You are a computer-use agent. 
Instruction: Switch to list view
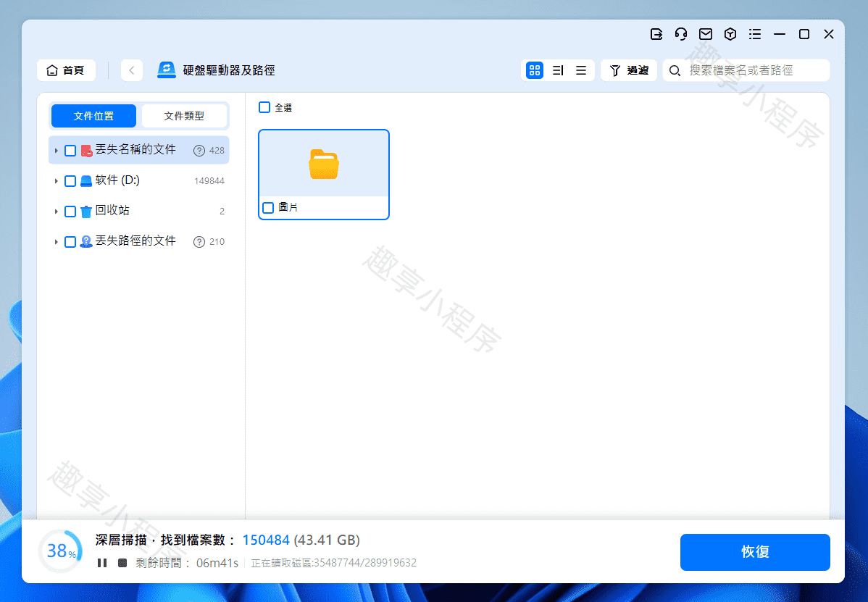click(x=580, y=70)
